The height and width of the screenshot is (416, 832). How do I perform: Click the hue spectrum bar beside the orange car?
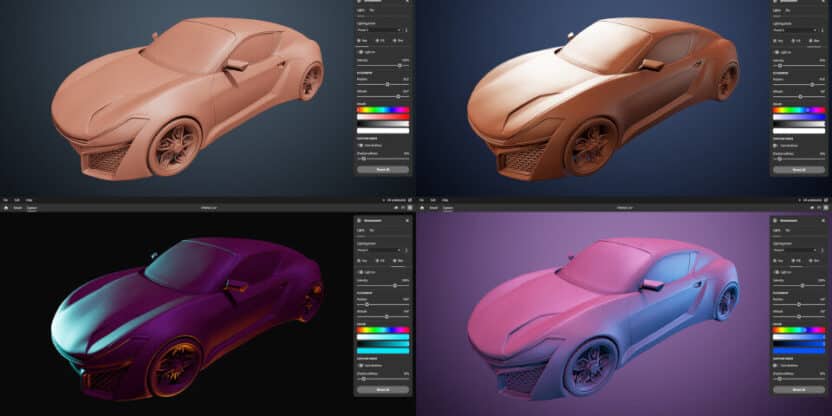(x=799, y=110)
